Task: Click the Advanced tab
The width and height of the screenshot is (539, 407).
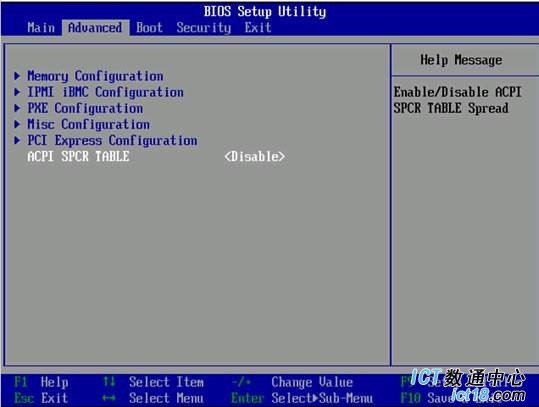Action: (x=95, y=28)
